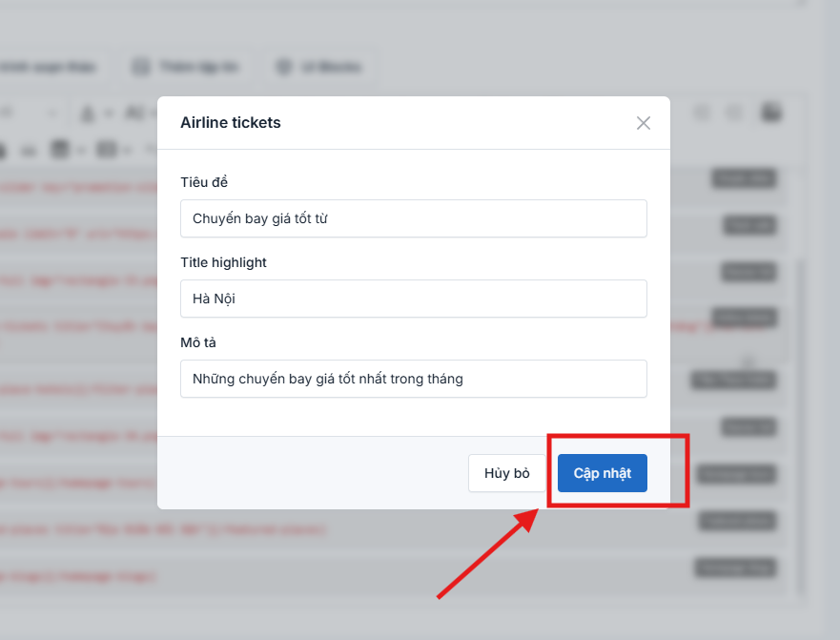Select the Mô tả description input box

coord(414,379)
